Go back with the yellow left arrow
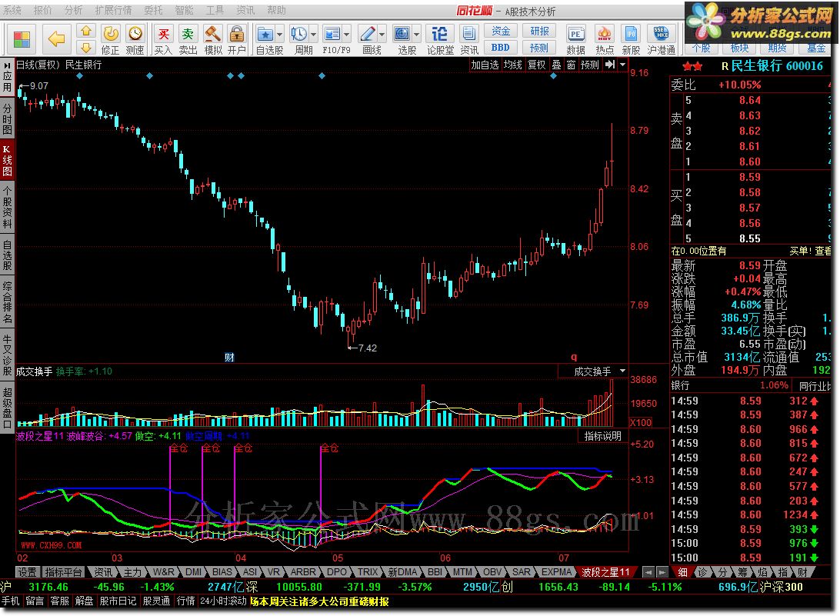This screenshot has height=616, width=840. click(x=56, y=38)
